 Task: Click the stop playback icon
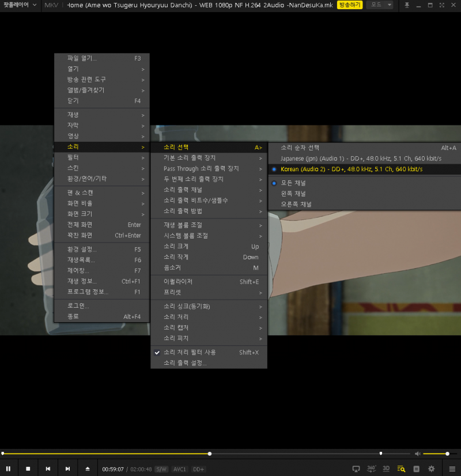(28, 469)
